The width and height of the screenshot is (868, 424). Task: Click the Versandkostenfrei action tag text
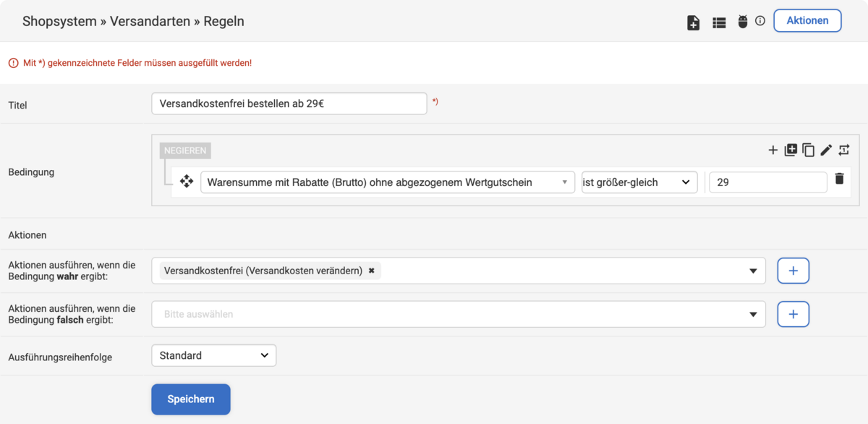(x=263, y=271)
